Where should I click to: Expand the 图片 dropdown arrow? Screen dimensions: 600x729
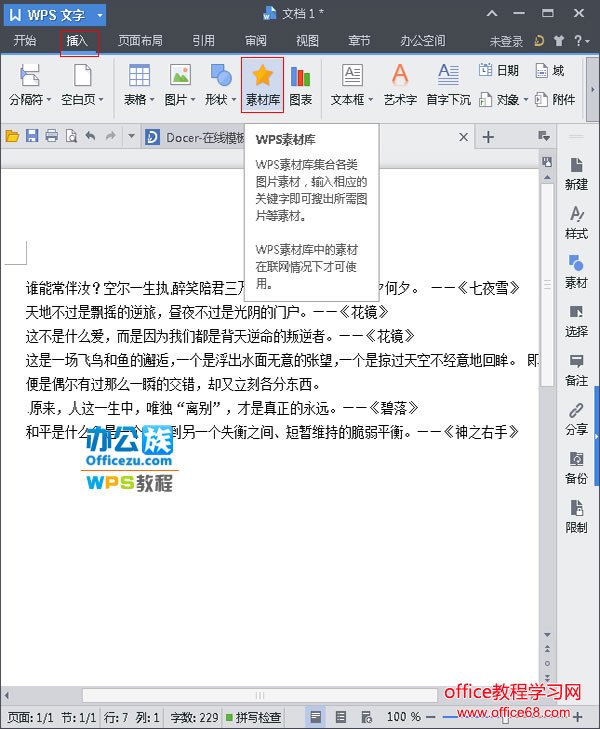tap(192, 99)
